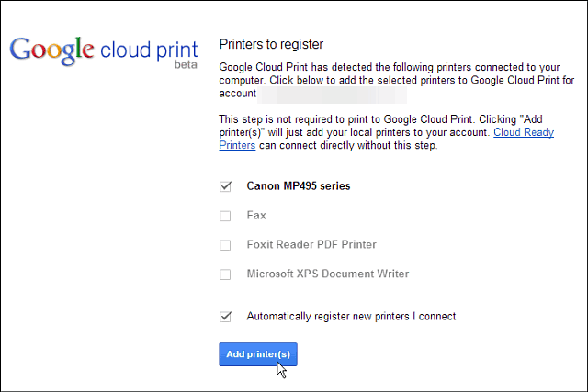The image size is (588, 392).
Task: Click the "Foxit Reader PDF Printer" label
Action: [x=311, y=244]
